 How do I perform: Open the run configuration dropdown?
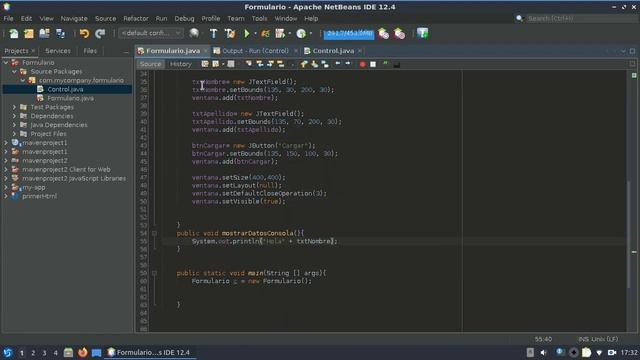151,33
